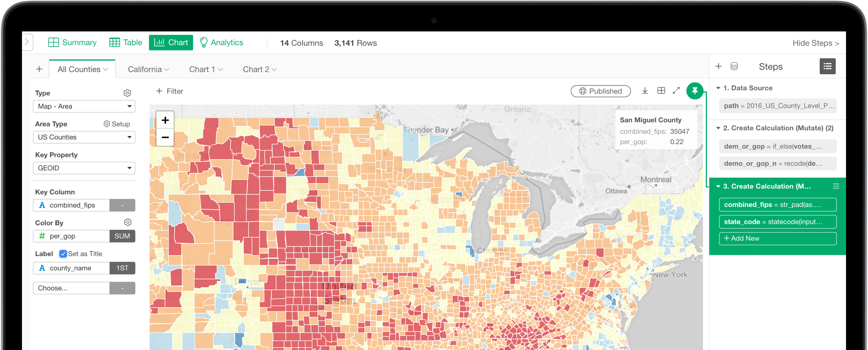The height and width of the screenshot is (350, 868).
Task: Click the download chart icon
Action: (x=644, y=91)
